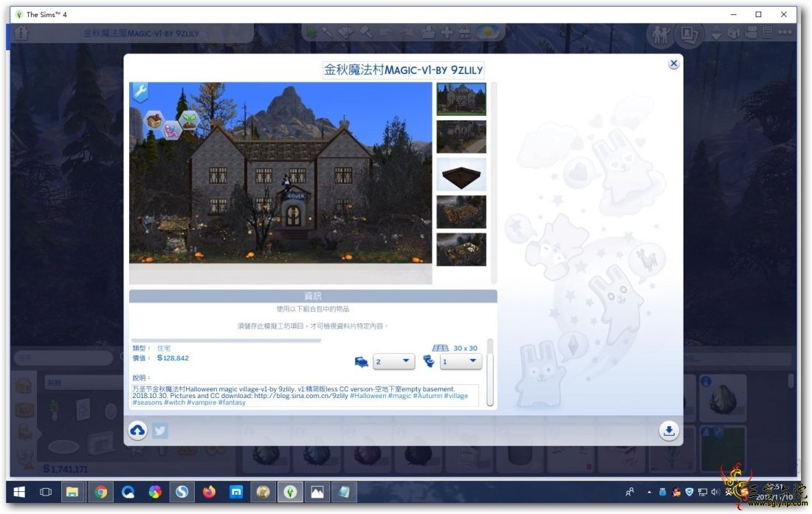This screenshot has height=514, width=812.
Task: Click the scrollbar of the info panel
Action: tap(490, 372)
